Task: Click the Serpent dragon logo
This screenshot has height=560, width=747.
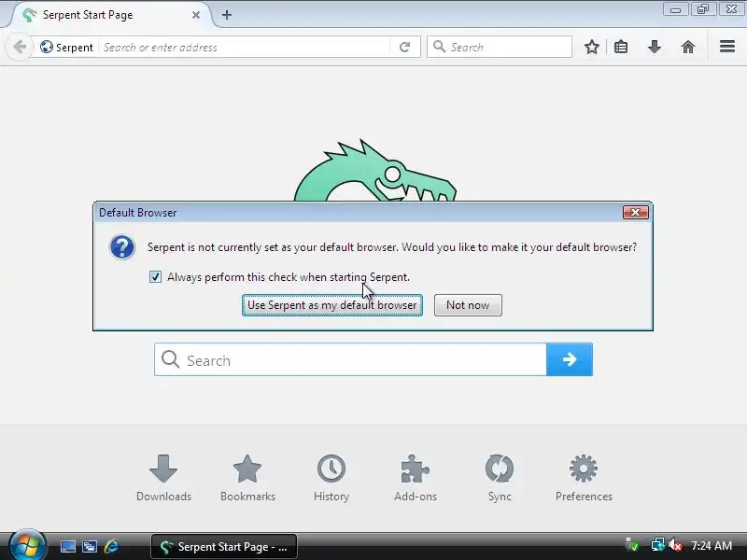Action: point(375,170)
